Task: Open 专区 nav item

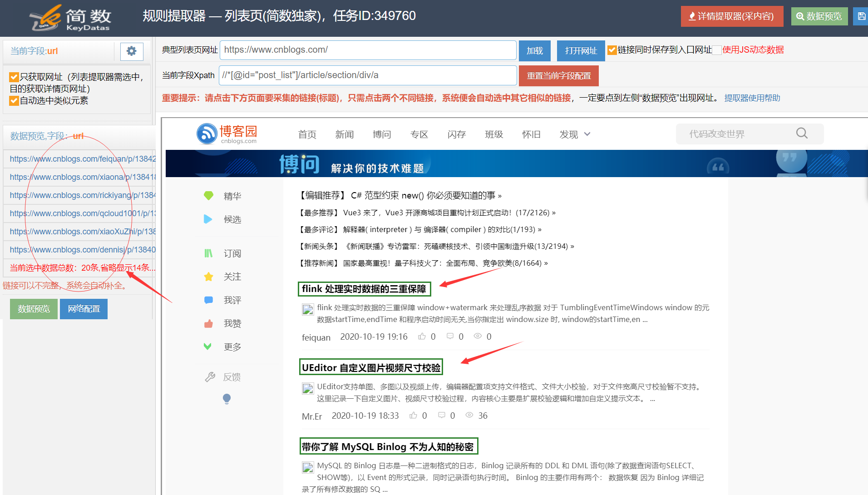Action: point(419,134)
